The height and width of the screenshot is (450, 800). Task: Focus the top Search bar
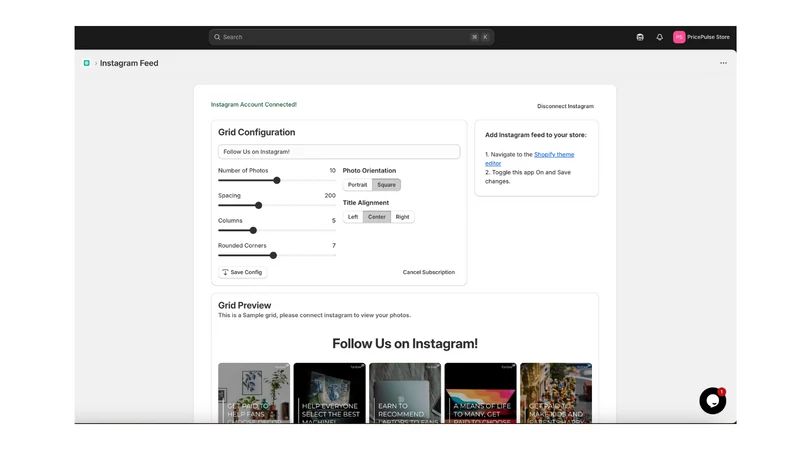[x=351, y=37]
